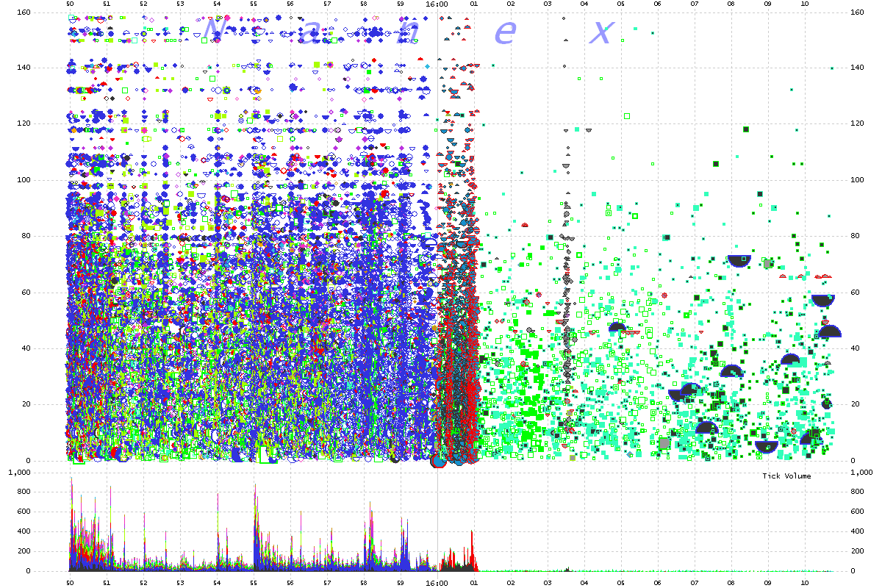Click the '16:00' label on the top time axis

pyautogui.click(x=437, y=4)
